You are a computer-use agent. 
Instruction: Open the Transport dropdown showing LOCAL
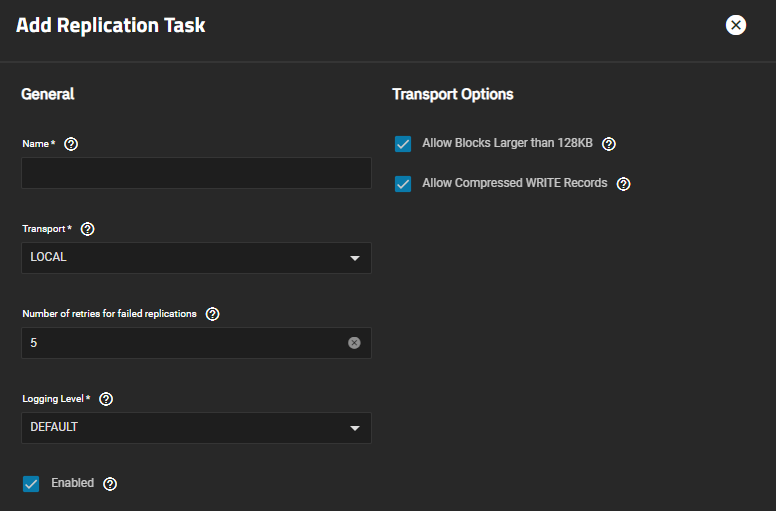[190, 258]
